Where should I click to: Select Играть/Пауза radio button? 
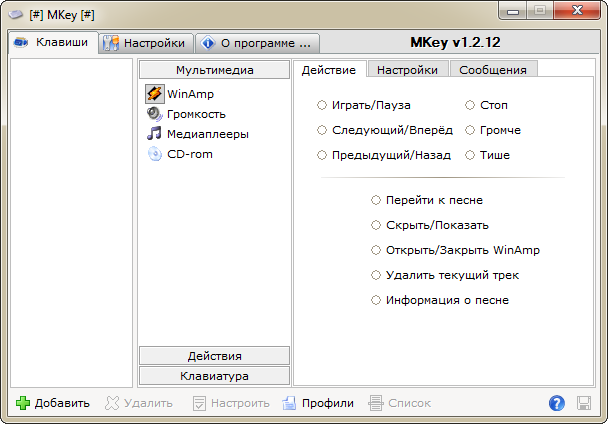coord(322,105)
